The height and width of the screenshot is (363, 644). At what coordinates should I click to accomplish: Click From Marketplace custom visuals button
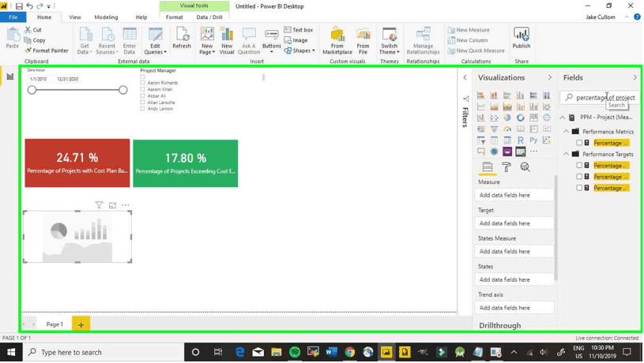coord(337,40)
